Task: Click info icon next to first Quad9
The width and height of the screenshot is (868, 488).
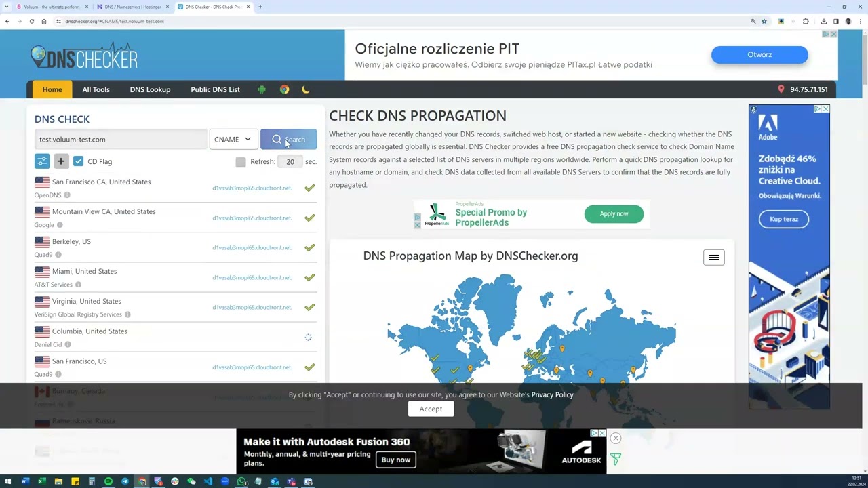Action: 58,255
